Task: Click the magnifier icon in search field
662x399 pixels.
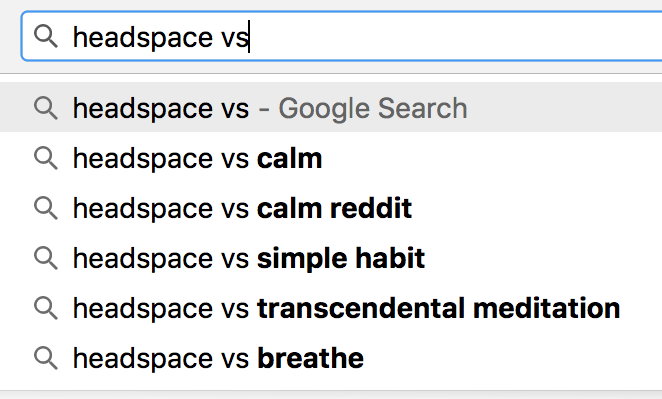Action: (x=46, y=36)
